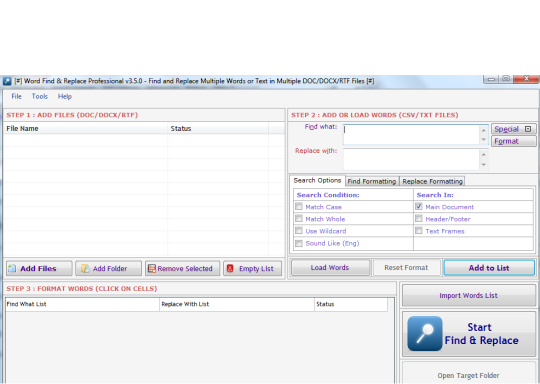The height and width of the screenshot is (384, 540).
Task: Click the Reset Format button
Action: click(x=406, y=268)
